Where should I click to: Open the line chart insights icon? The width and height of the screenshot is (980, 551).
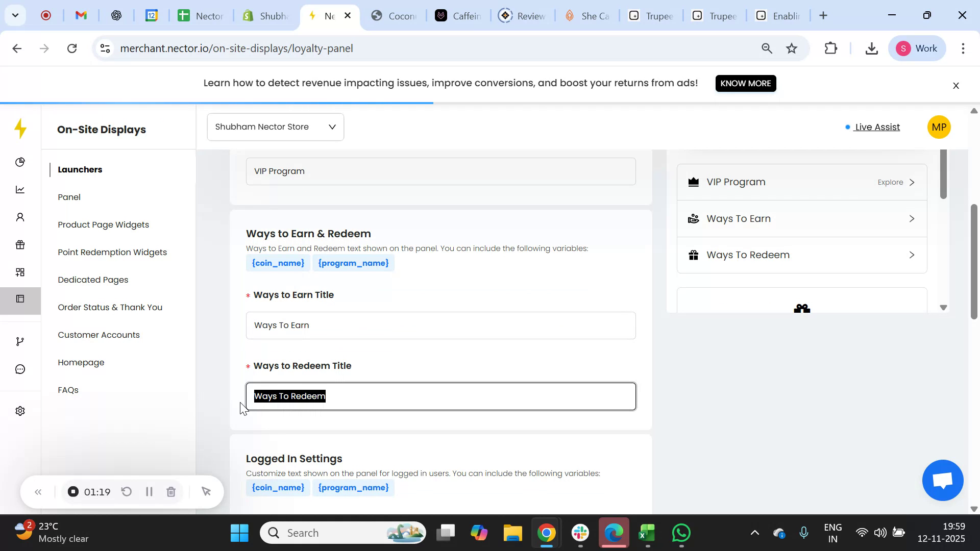point(20,189)
